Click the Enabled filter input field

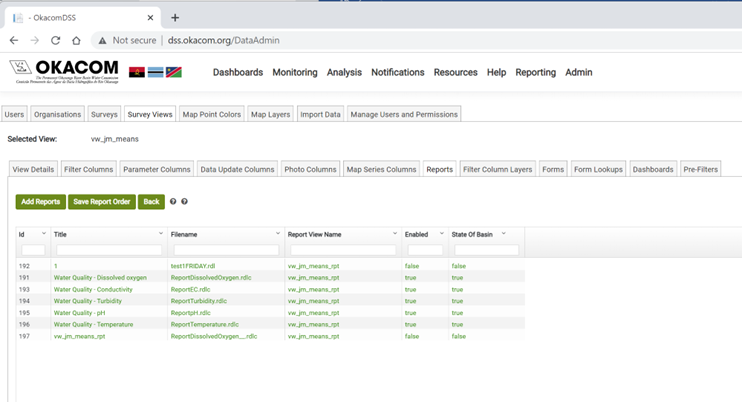(x=425, y=250)
